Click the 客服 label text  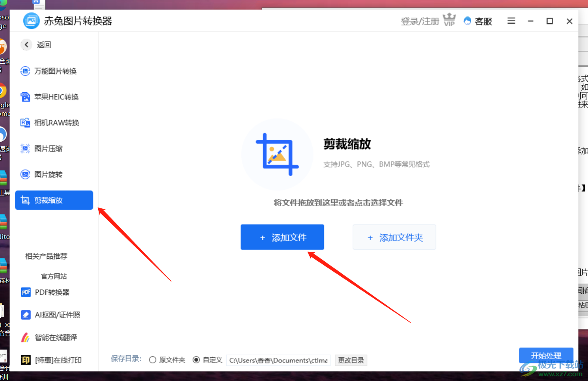coord(483,21)
